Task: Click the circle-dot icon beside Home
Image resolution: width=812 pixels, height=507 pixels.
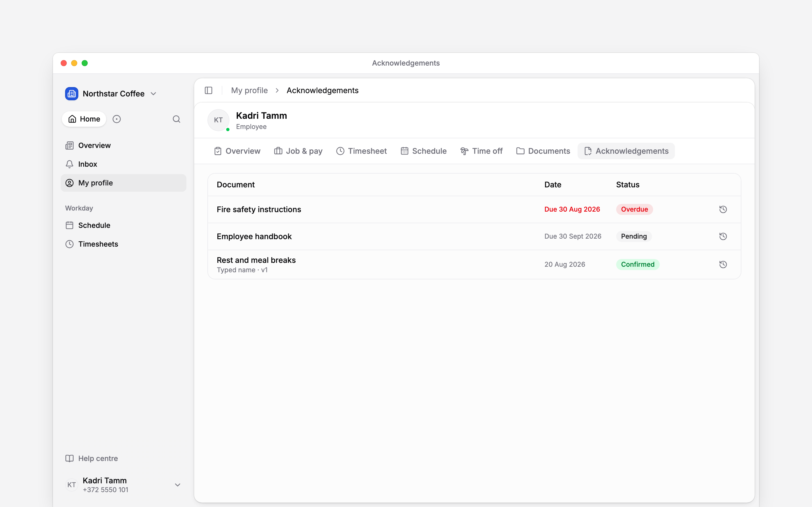Action: tap(116, 119)
